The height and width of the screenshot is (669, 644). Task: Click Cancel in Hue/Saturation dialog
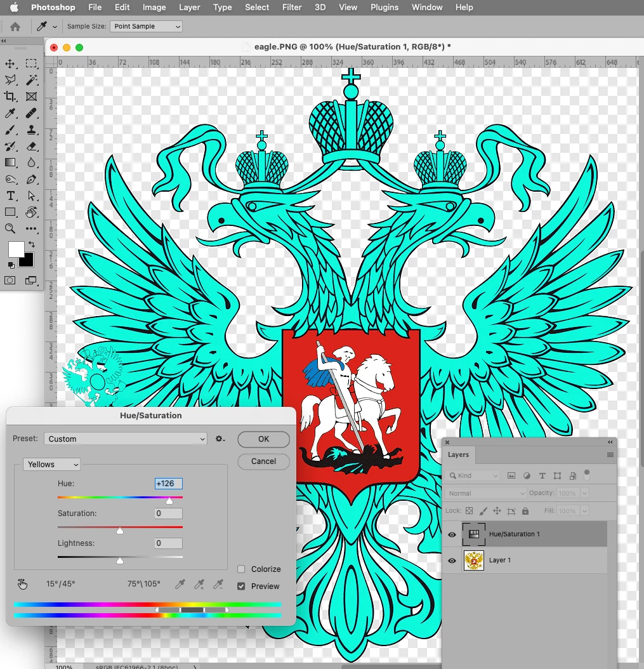point(263,461)
